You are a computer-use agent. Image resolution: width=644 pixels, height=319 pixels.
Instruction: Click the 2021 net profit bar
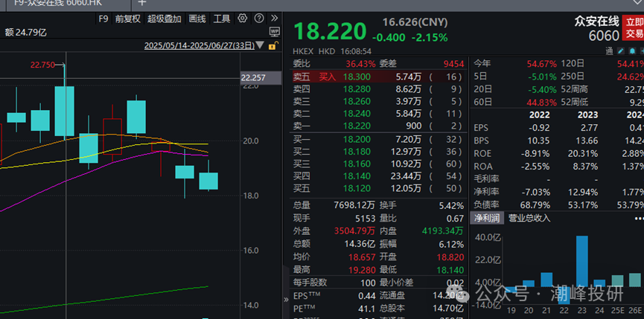pyautogui.click(x=546, y=280)
